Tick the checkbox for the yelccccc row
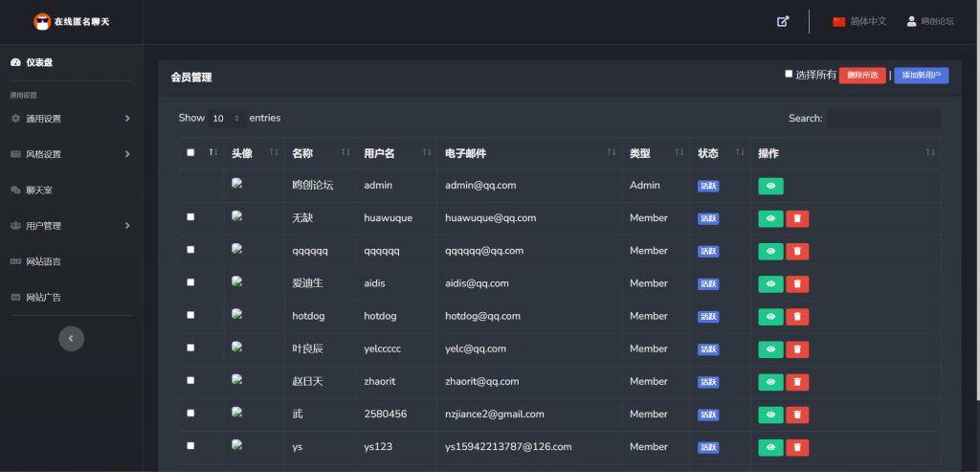 point(190,348)
